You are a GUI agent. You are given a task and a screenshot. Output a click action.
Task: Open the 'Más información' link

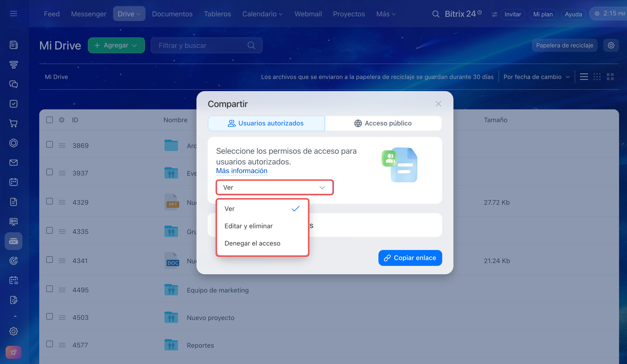[x=242, y=171]
